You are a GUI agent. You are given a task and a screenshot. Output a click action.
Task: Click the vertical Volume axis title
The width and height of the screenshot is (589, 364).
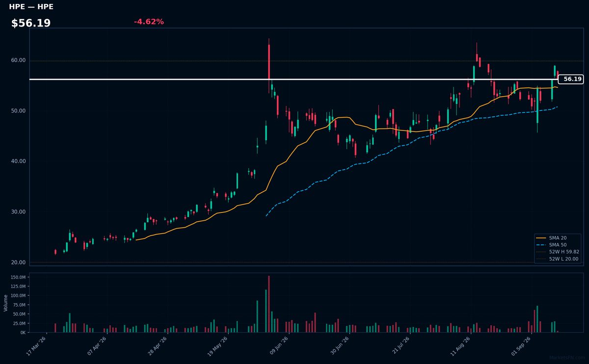[x=6, y=303]
